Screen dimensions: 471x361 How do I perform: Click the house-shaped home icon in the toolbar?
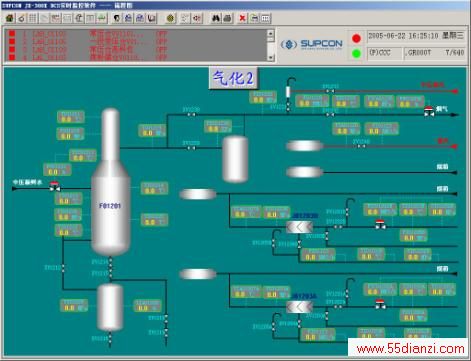point(10,18)
